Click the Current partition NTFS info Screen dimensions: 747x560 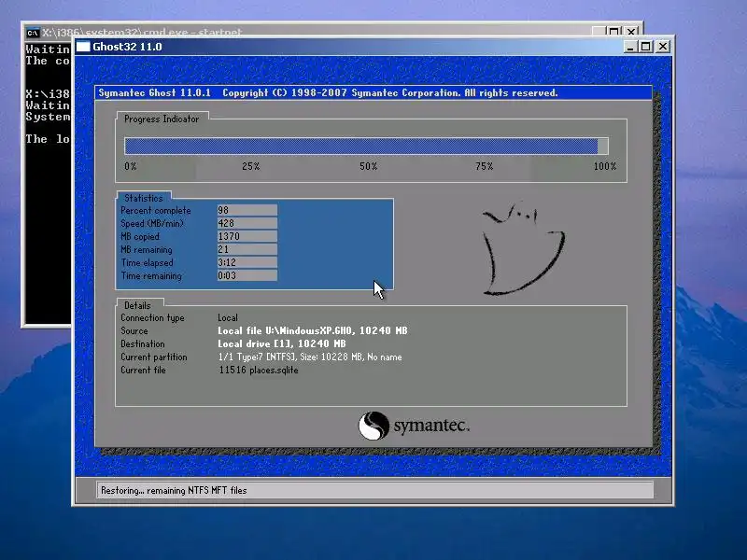(x=310, y=357)
